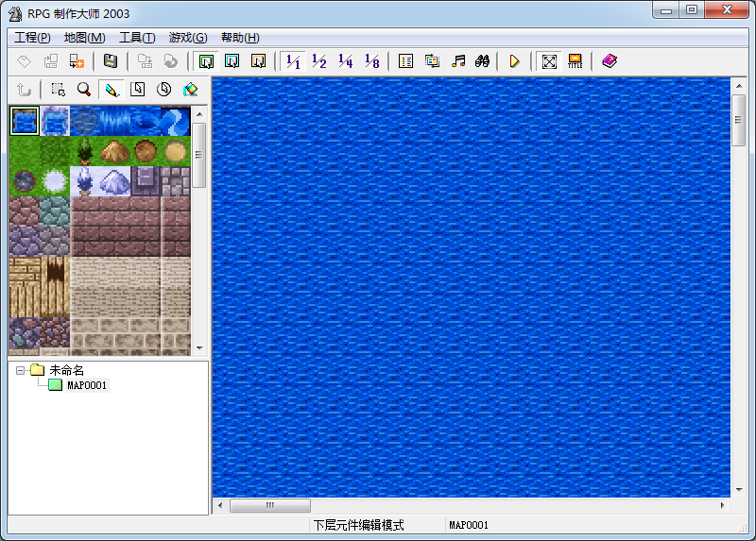Click the tile palette scrollbar thumb
756x541 pixels.
199,155
